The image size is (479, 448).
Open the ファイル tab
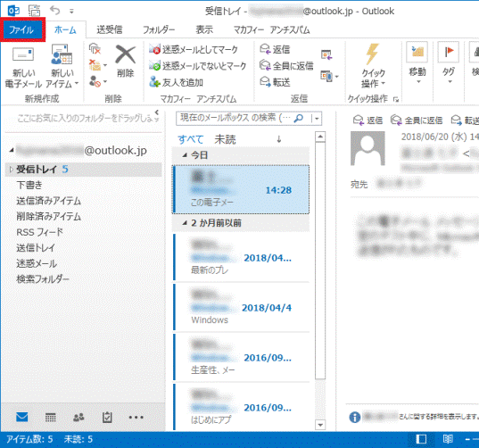(22, 29)
